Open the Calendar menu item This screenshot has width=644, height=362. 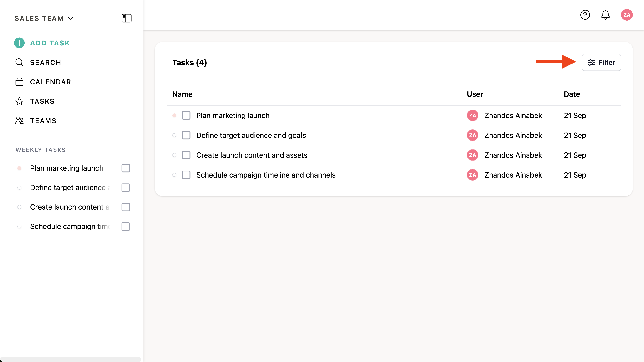click(50, 82)
